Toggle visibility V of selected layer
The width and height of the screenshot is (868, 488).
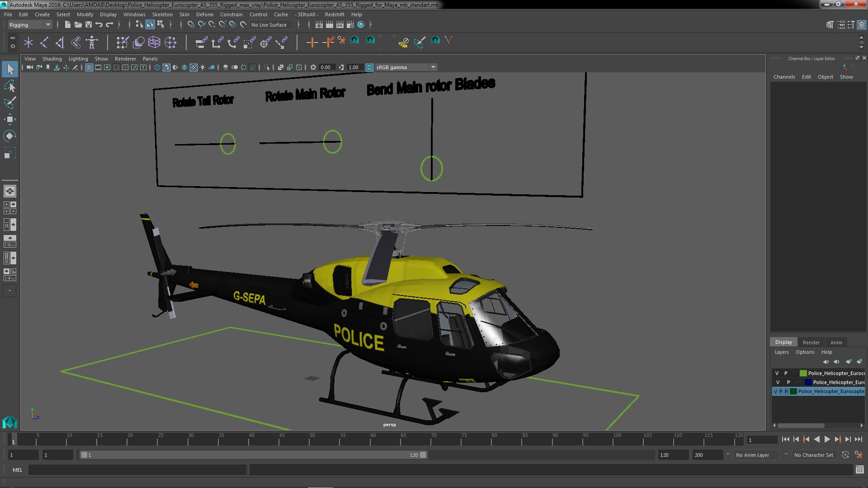pyautogui.click(x=776, y=391)
